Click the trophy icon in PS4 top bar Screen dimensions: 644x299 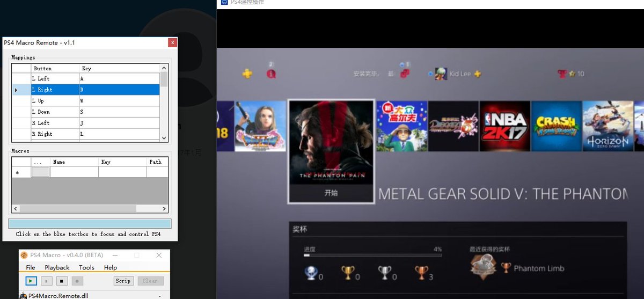(562, 74)
